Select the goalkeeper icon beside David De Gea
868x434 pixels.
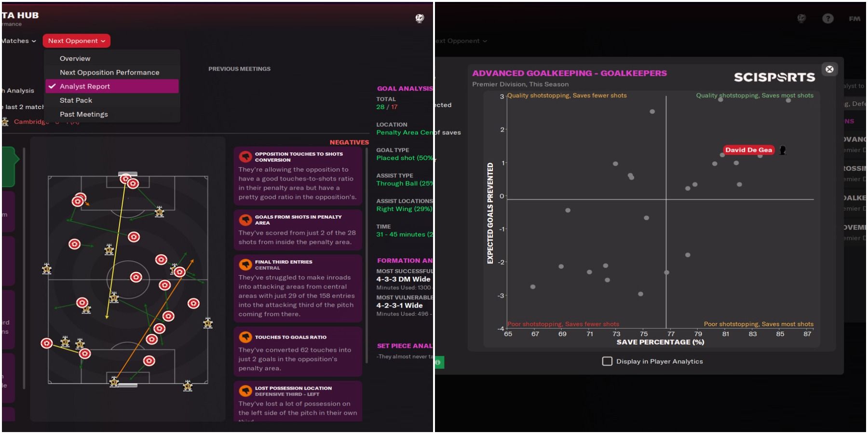point(784,150)
